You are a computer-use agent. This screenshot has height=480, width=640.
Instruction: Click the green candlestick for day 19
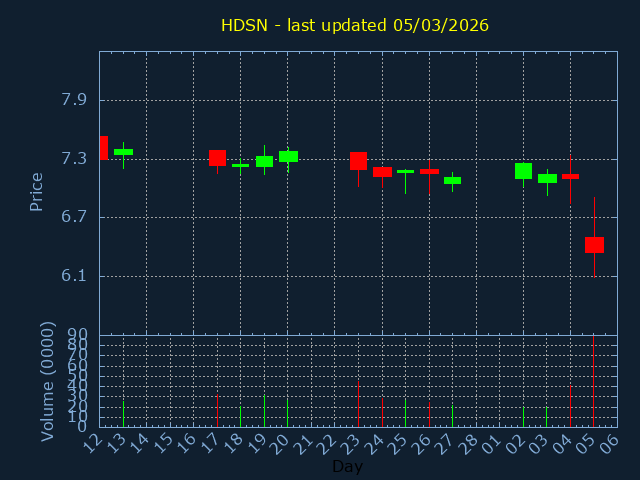click(x=264, y=160)
